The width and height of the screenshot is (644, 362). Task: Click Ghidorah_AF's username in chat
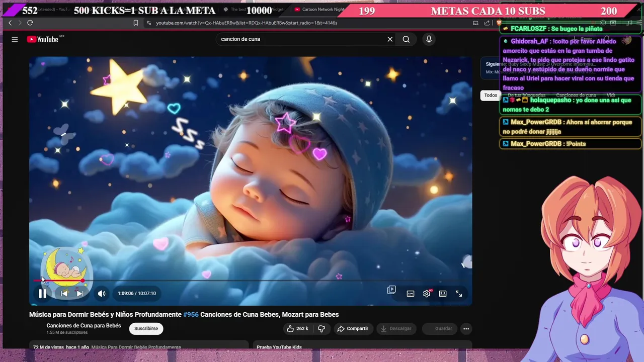(529, 41)
